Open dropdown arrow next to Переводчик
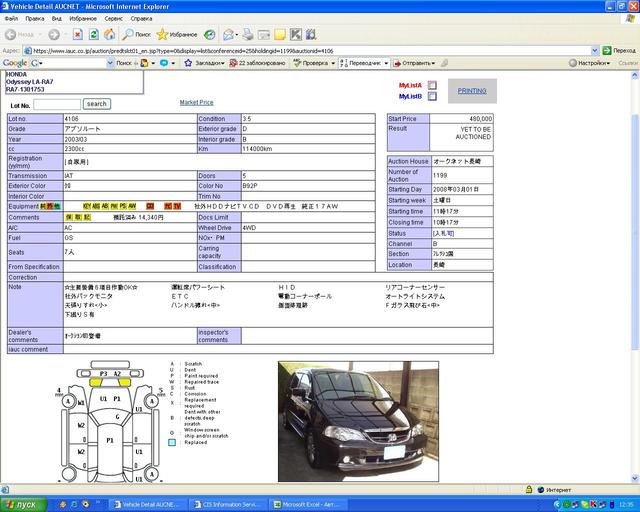The height and width of the screenshot is (512, 640). coord(386,63)
